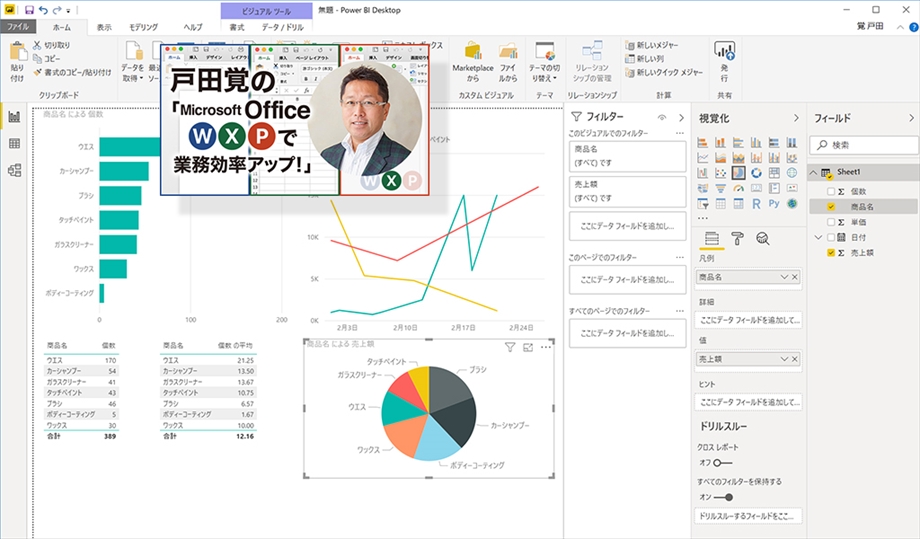Insert the R script visual
This screenshot has width=920, height=539.
tap(756, 204)
